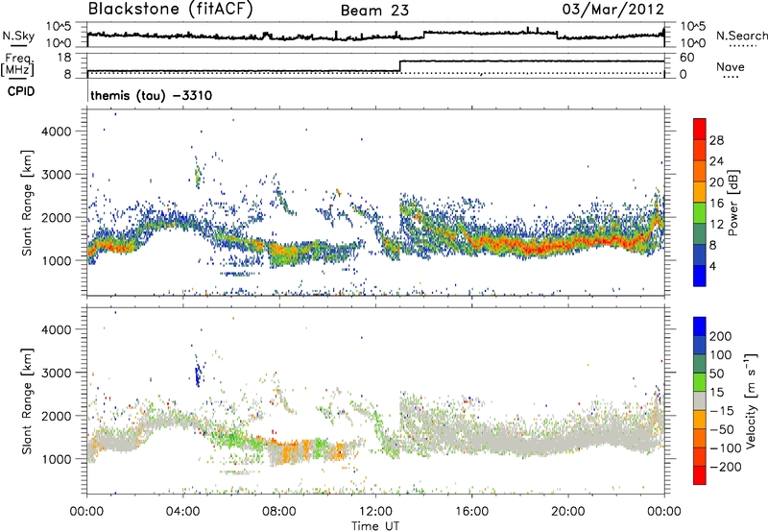Select the red segment below -200 on Velocity colorbar

click(x=700, y=475)
